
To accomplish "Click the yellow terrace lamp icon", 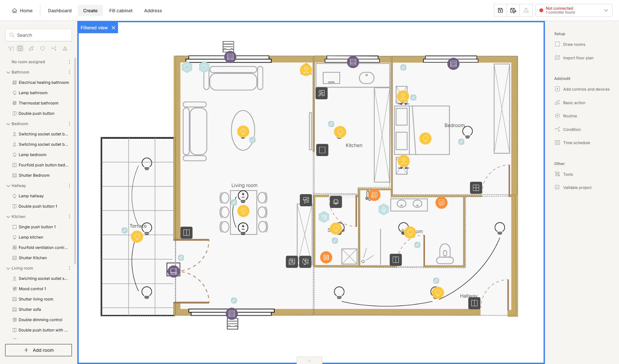I will pyautogui.click(x=137, y=237).
